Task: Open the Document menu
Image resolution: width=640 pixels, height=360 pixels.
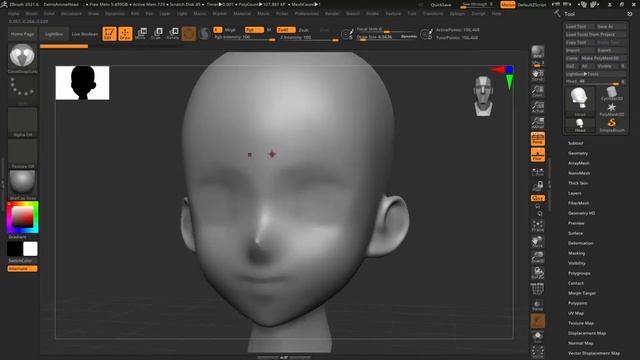Action: tap(71, 13)
